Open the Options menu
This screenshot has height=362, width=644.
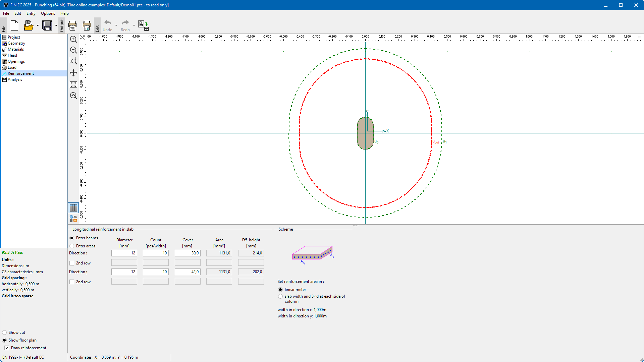(x=48, y=13)
